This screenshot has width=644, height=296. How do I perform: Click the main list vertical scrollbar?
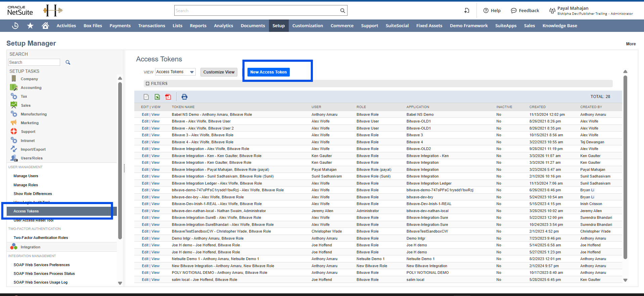[x=625, y=167]
